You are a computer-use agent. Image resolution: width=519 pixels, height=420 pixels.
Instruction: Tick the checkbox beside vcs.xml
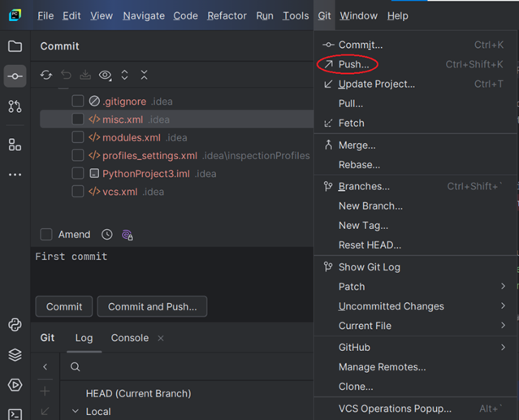[78, 192]
